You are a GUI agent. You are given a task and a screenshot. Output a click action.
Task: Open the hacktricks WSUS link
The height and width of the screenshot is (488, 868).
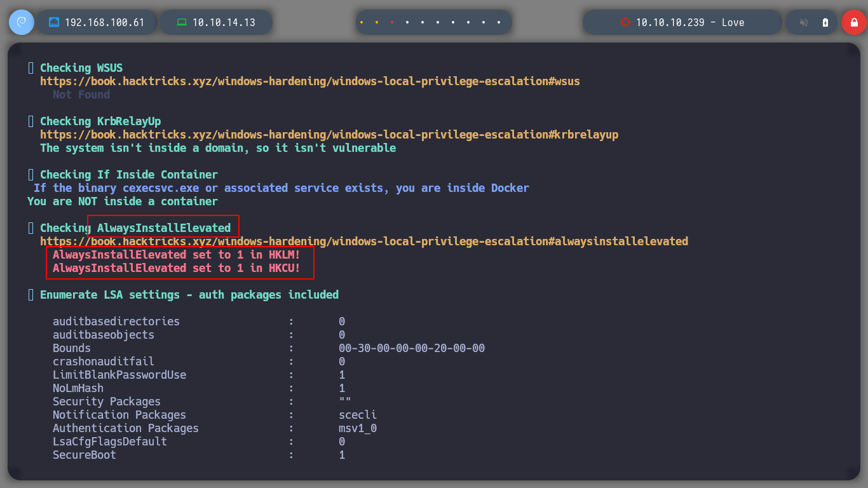coord(310,81)
